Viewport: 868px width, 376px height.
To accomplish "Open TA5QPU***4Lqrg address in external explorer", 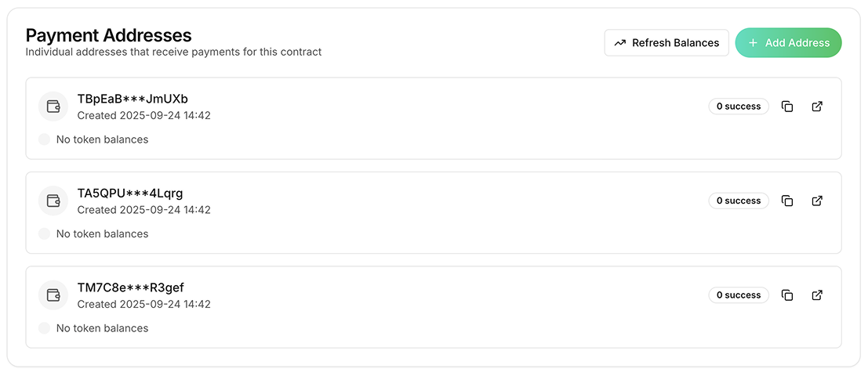I will pos(817,201).
